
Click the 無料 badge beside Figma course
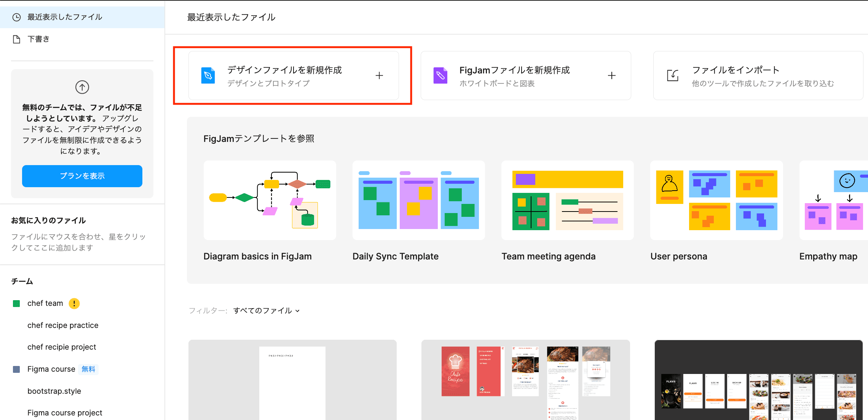(x=88, y=369)
